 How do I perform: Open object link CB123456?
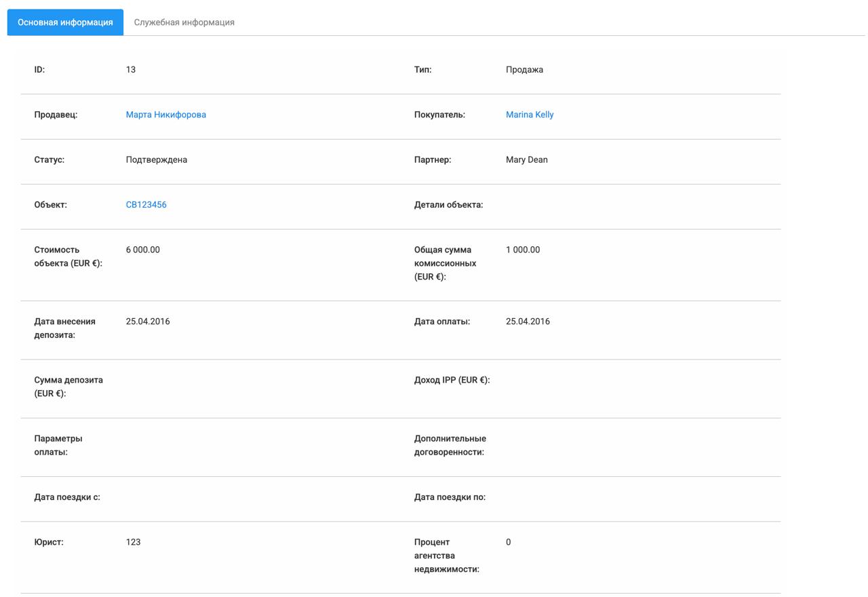tap(146, 204)
